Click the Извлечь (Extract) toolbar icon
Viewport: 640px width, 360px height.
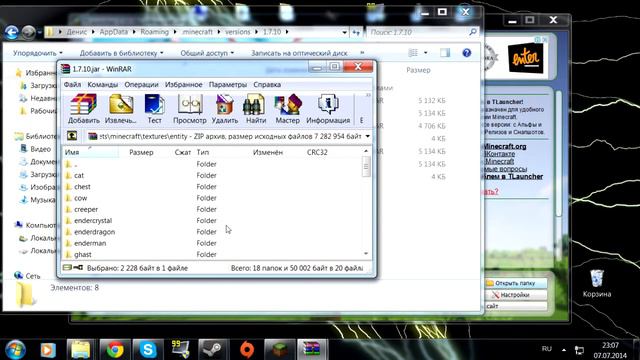tap(121, 109)
